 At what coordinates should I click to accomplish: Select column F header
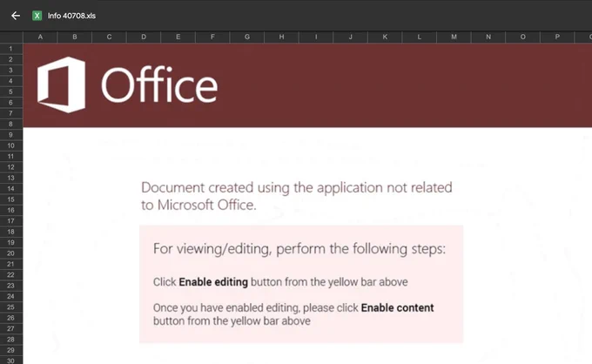[x=212, y=37]
